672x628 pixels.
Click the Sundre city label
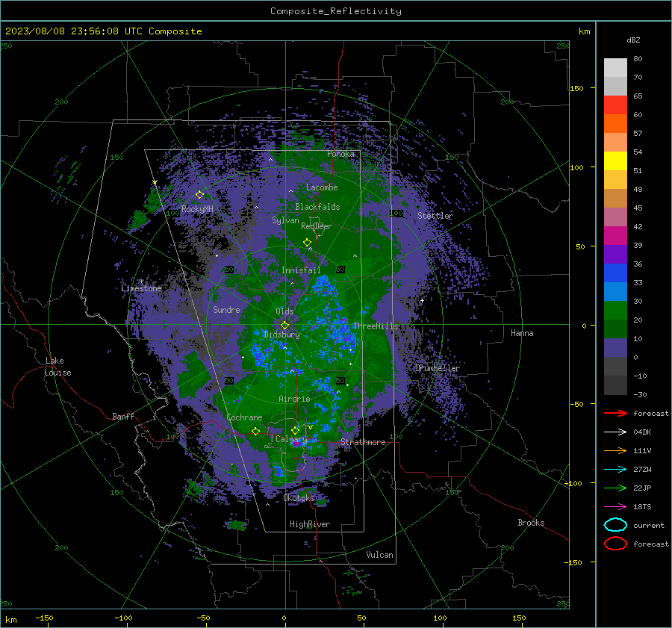click(x=226, y=309)
